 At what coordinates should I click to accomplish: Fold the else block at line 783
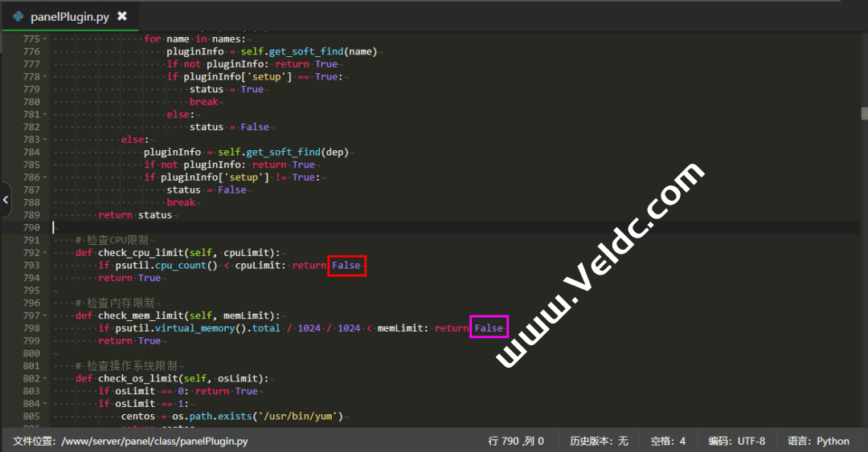45,140
